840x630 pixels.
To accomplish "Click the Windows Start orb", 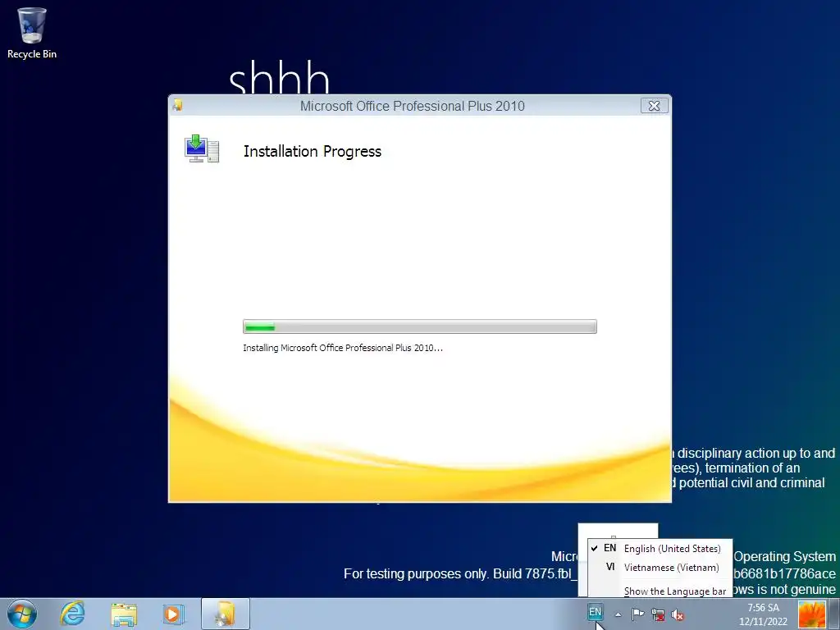I will click(22, 614).
